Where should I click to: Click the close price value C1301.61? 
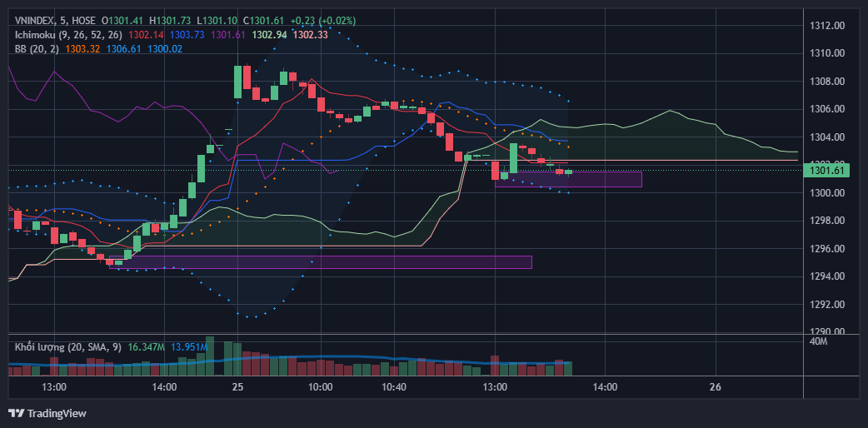coord(263,21)
